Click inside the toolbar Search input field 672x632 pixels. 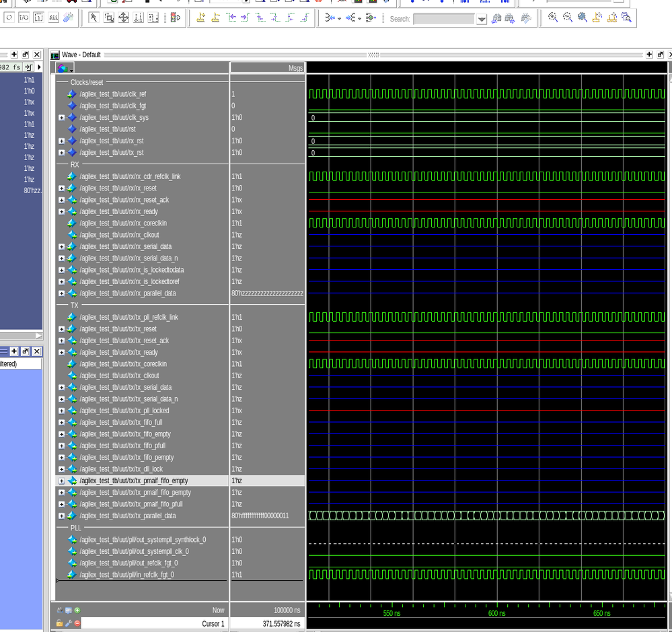(444, 20)
